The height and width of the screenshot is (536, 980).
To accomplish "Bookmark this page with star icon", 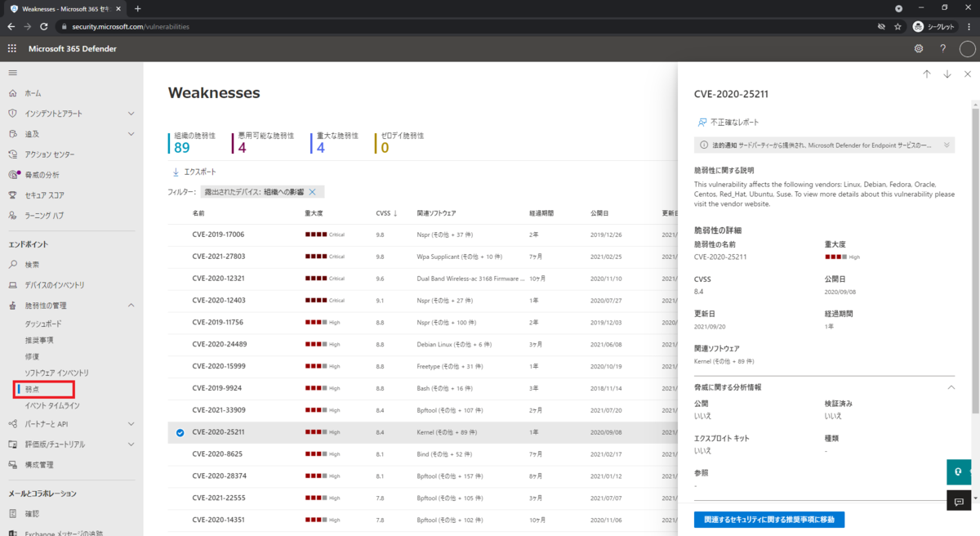I will point(898,26).
